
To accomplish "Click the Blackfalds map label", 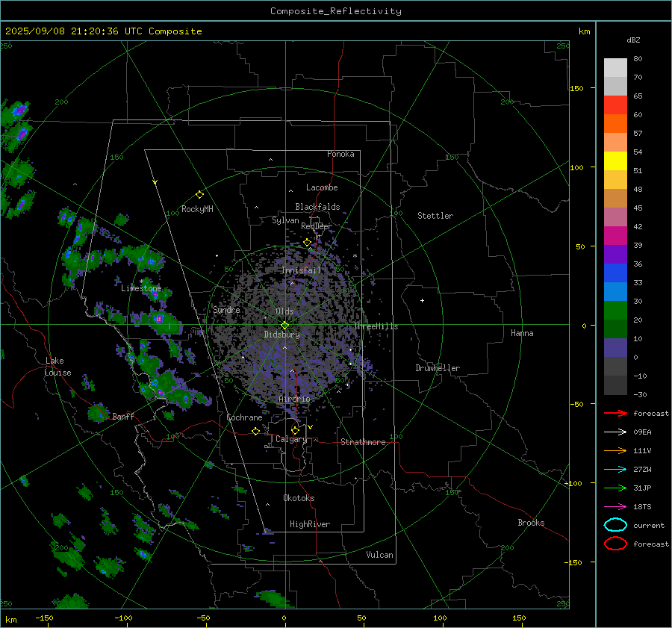I will 317,207.
